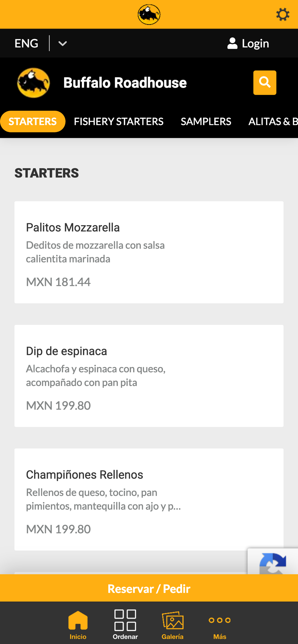298x644 pixels.
Task: Select the ALITAS category tab
Action: point(273,121)
